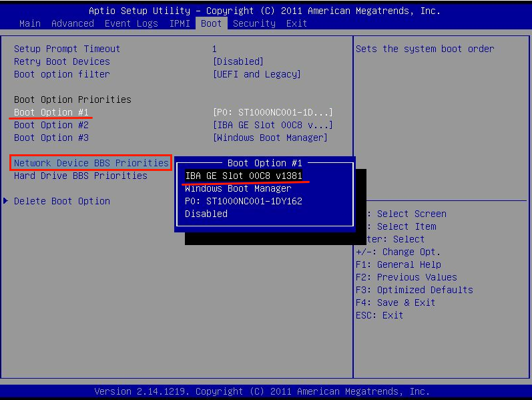Select IBA GE Slot 00C8 v1381 option
Screen dimensions: 532x400
click(243, 176)
